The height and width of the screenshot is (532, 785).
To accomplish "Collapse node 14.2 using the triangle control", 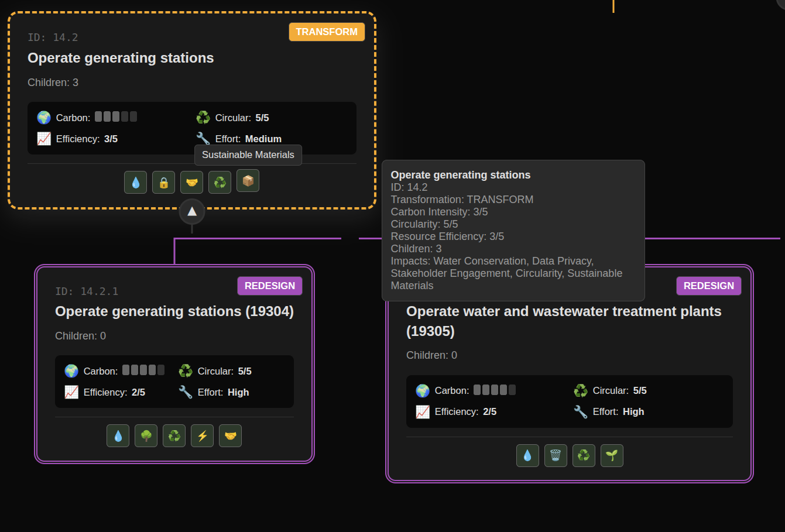I will point(192,212).
